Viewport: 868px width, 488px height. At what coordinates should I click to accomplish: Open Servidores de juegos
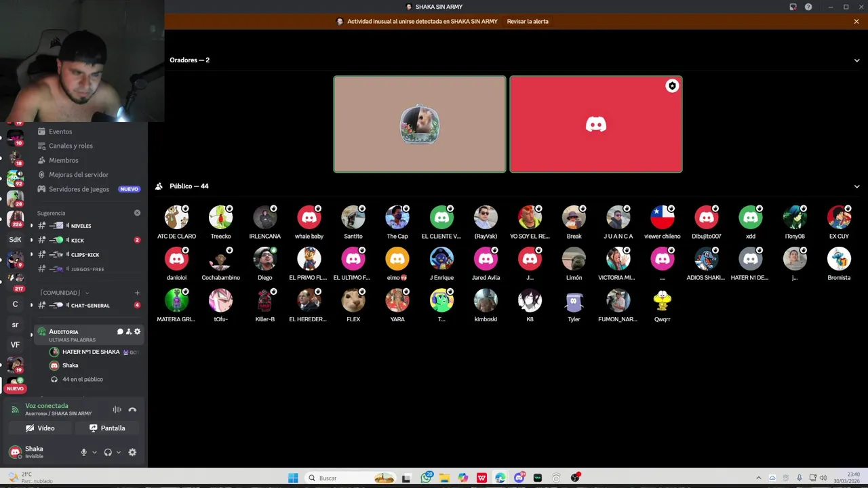pyautogui.click(x=79, y=189)
